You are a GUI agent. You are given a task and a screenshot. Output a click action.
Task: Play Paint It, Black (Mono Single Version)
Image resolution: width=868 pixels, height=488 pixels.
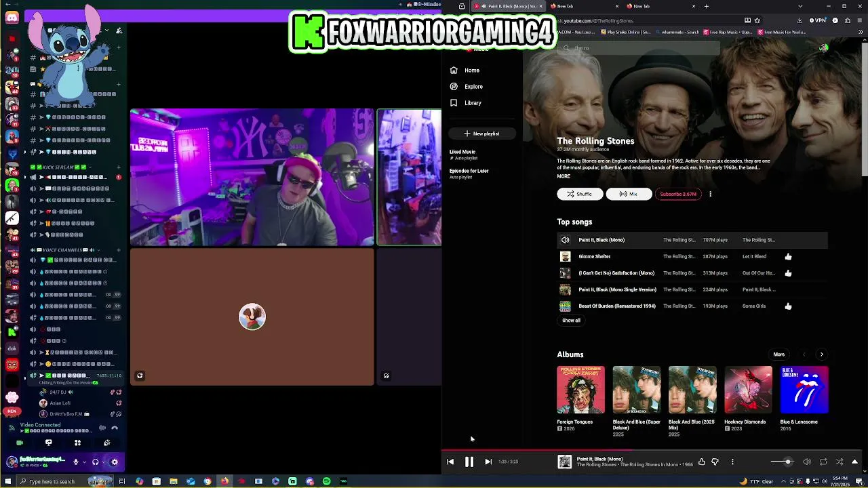pos(617,290)
